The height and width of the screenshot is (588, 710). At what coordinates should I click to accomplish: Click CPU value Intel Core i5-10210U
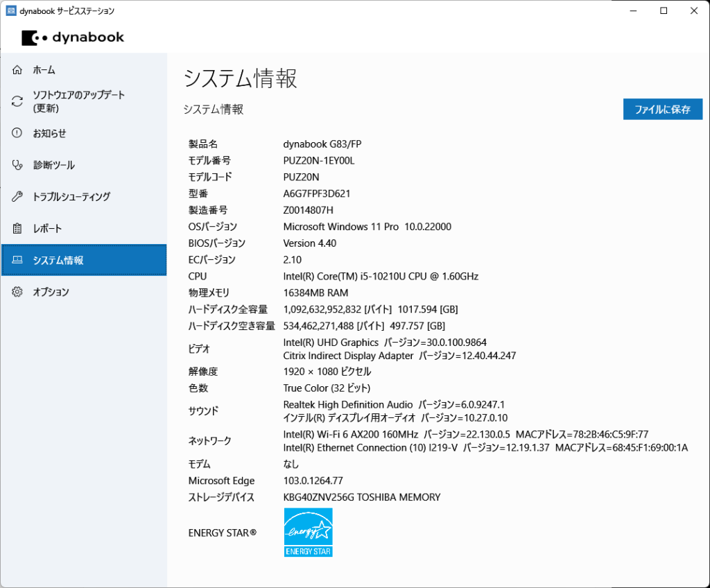[381, 277]
